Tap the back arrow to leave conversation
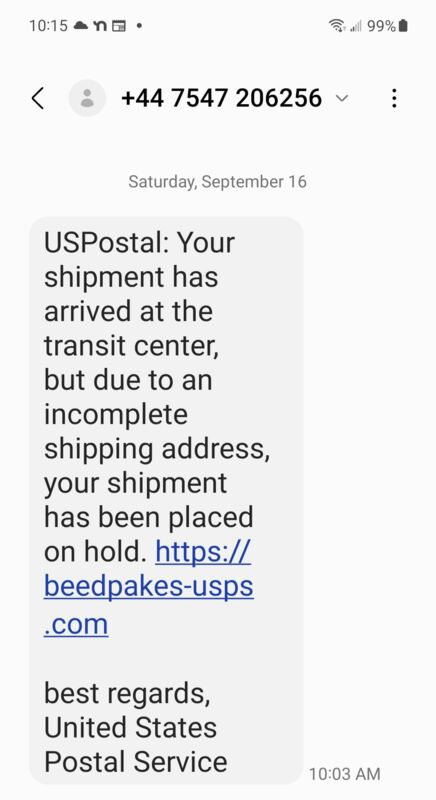This screenshot has width=436, height=800. coord(38,98)
